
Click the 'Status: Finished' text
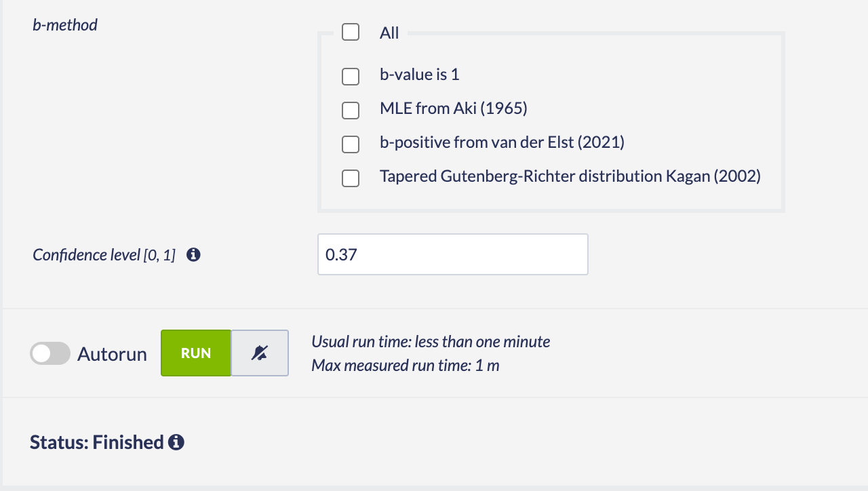[x=97, y=442]
